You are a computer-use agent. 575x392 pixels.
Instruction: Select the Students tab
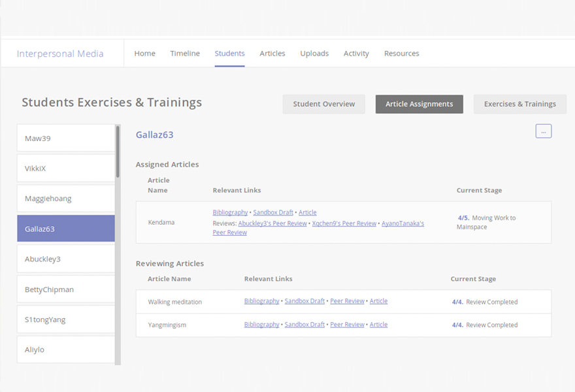(229, 54)
